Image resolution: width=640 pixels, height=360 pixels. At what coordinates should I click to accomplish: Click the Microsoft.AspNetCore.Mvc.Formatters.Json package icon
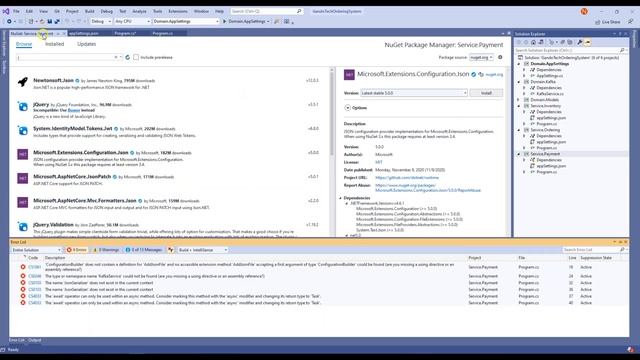click(x=22, y=202)
